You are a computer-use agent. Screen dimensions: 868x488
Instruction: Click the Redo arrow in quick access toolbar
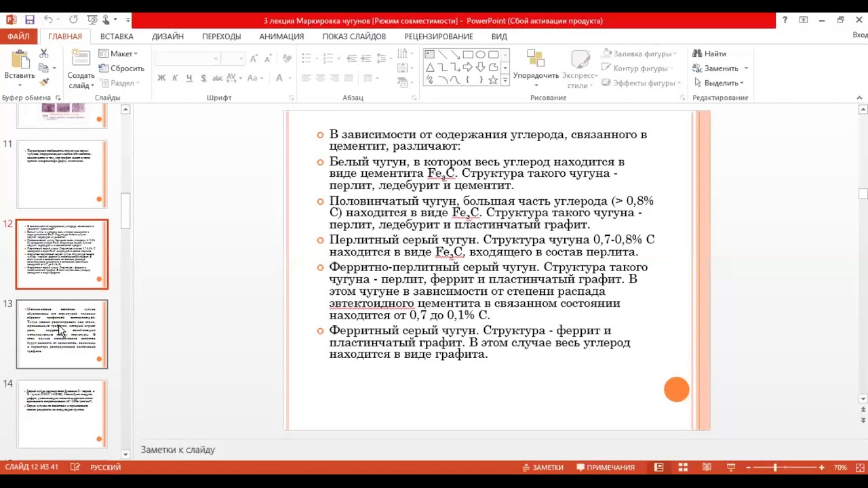[73, 20]
